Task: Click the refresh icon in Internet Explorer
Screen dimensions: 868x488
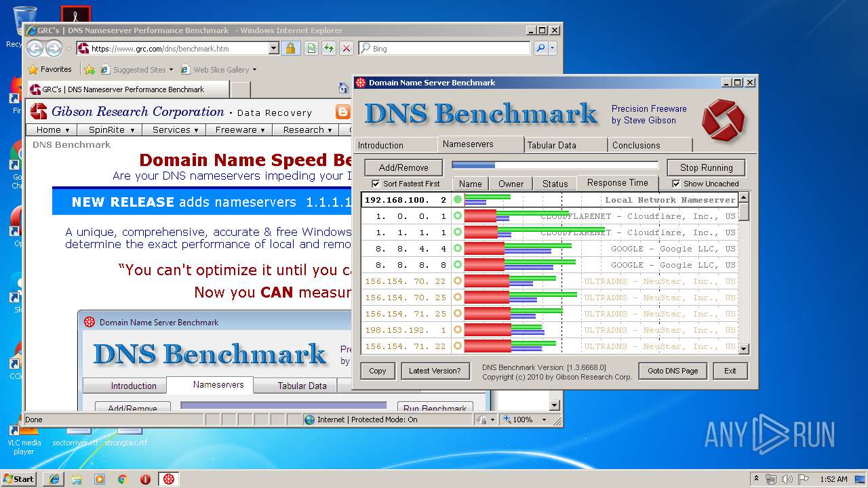Action: (328, 48)
